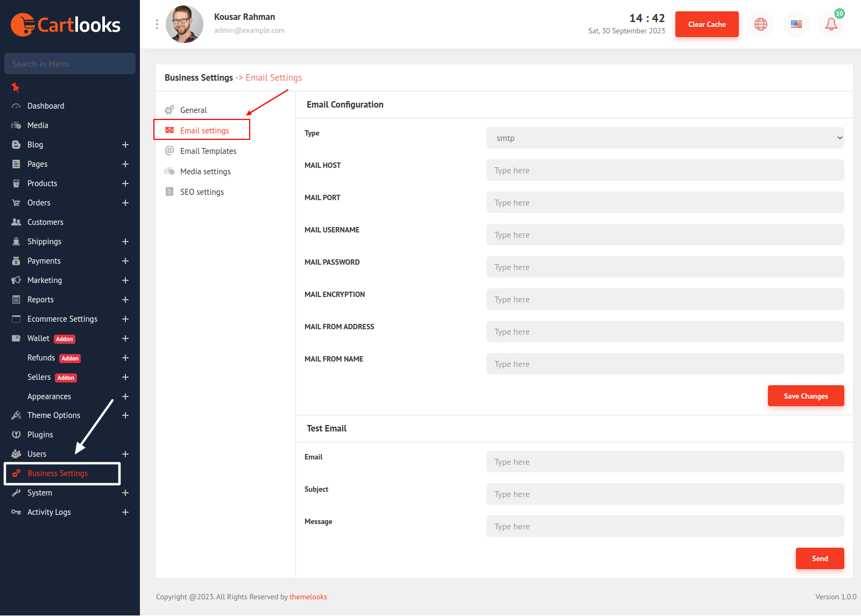Switch to SEO settings tab
This screenshot has height=616, width=861.
202,192
